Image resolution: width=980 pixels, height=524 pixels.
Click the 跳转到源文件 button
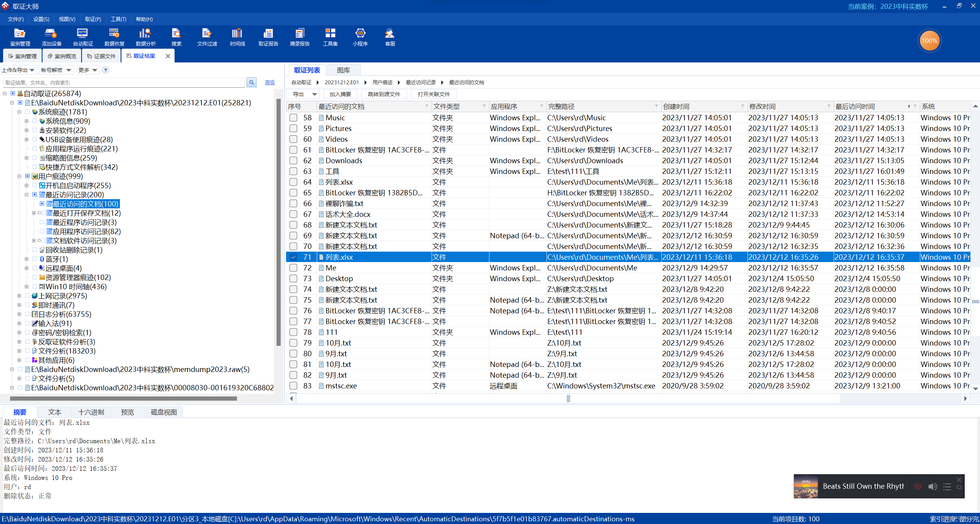tap(384, 94)
